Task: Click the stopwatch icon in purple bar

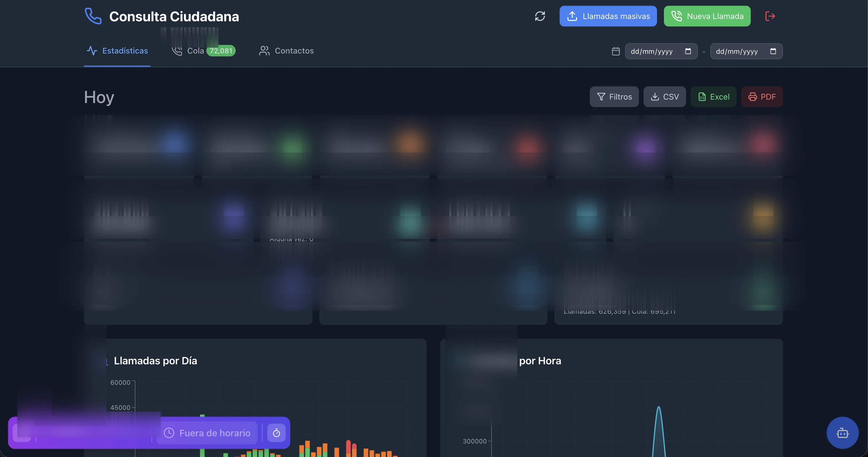Action: click(x=276, y=433)
